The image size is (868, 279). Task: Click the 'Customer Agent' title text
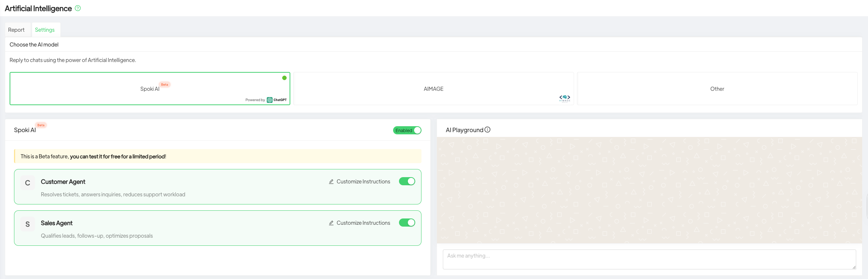63,182
